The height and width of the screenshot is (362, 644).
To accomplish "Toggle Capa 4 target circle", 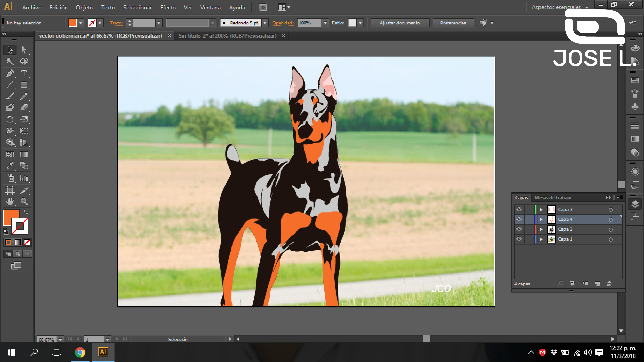I will (611, 220).
